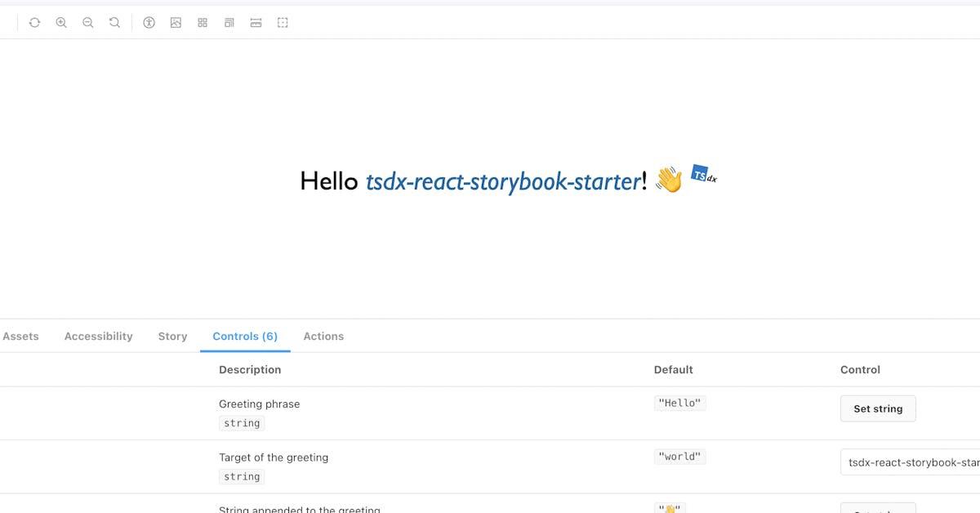Toggle the outline dashed-box tool
980x513 pixels.
click(283, 23)
